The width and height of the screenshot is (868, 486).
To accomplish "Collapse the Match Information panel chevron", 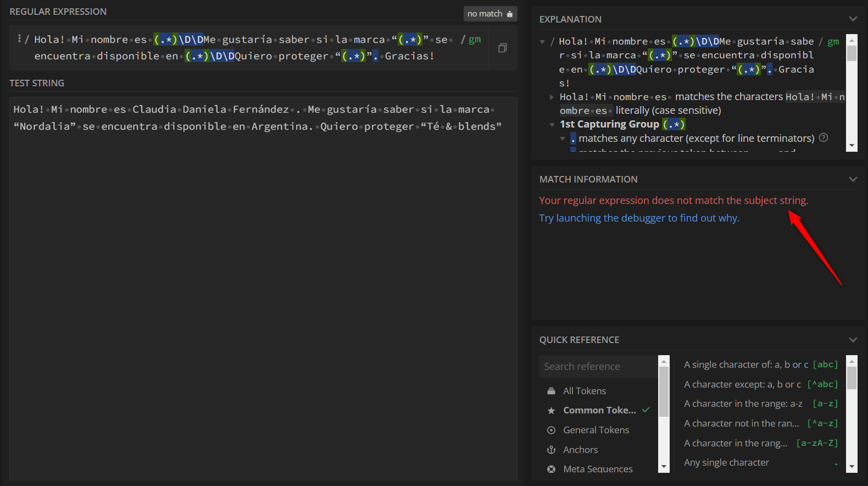I will click(853, 179).
